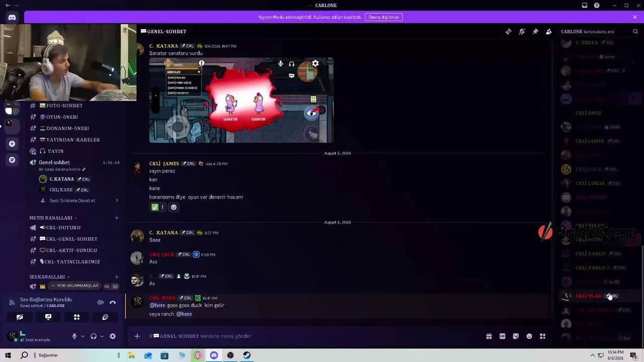Deafen with the headphones icon
The width and height of the screenshot is (644, 362).
click(94, 336)
